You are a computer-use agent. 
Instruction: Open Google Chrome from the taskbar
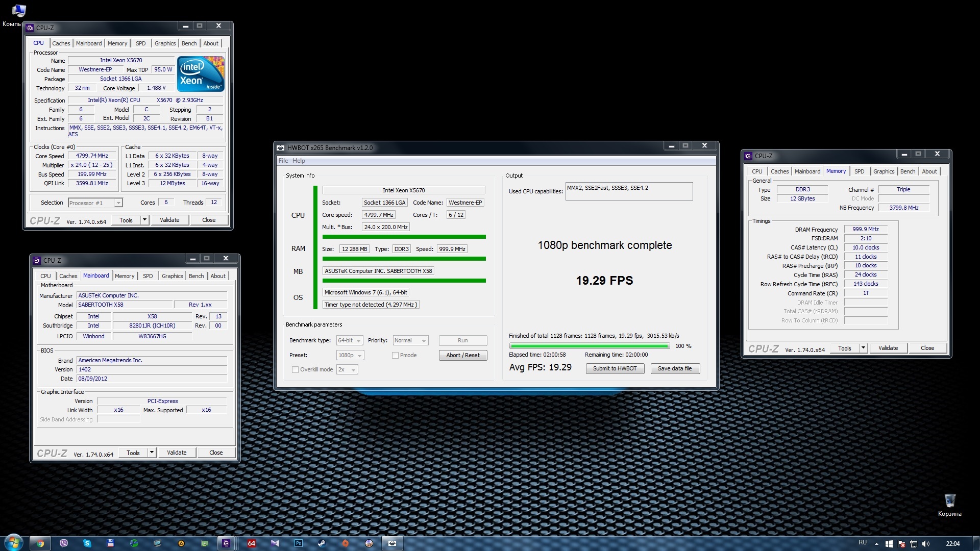point(40,543)
